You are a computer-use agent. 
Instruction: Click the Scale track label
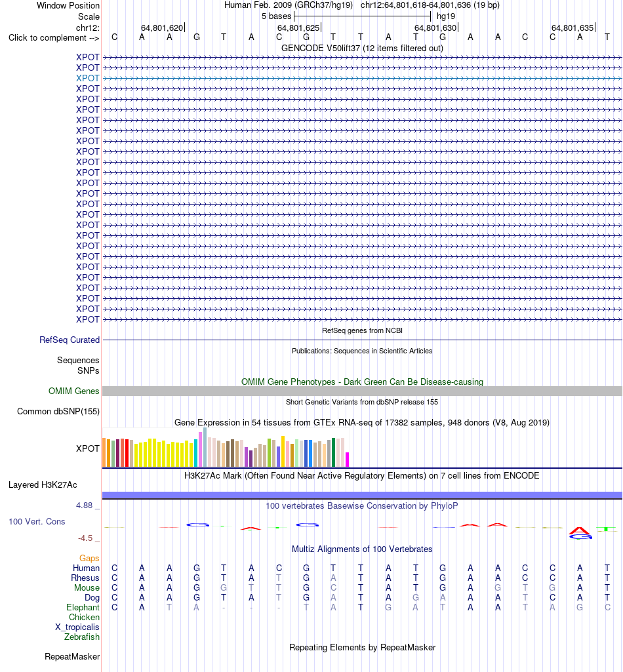[89, 16]
